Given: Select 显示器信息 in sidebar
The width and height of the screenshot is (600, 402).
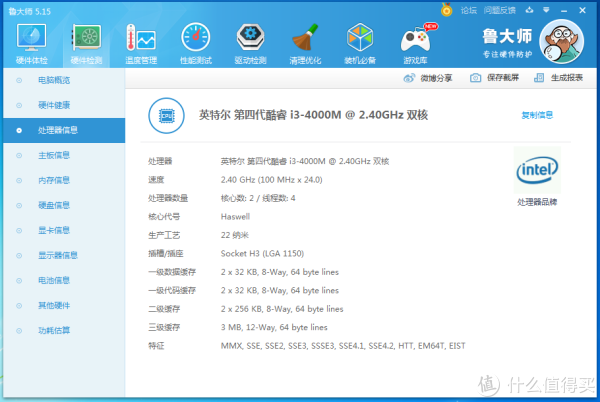Looking at the screenshot, I should tap(64, 256).
